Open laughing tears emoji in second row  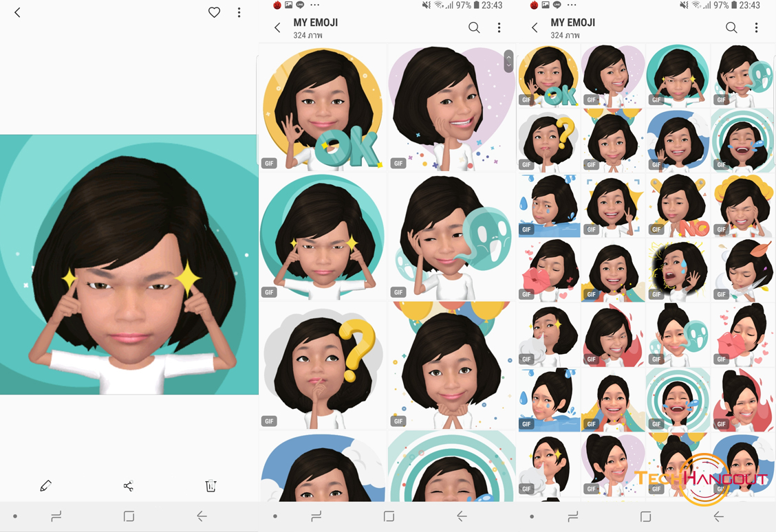pos(742,140)
